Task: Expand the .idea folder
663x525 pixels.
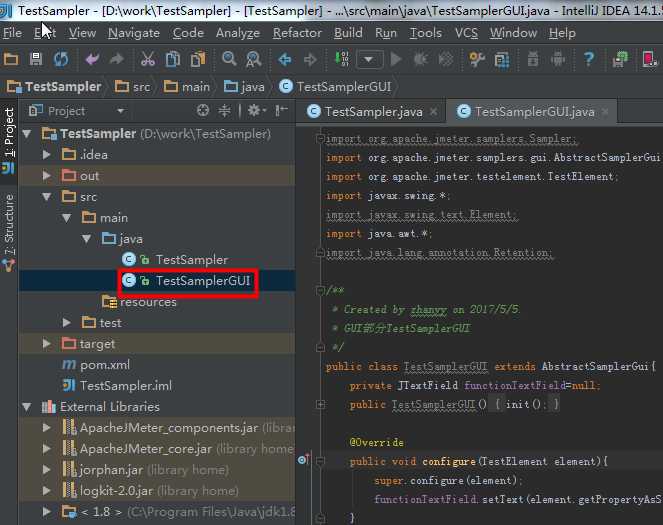Action: click(x=47, y=155)
